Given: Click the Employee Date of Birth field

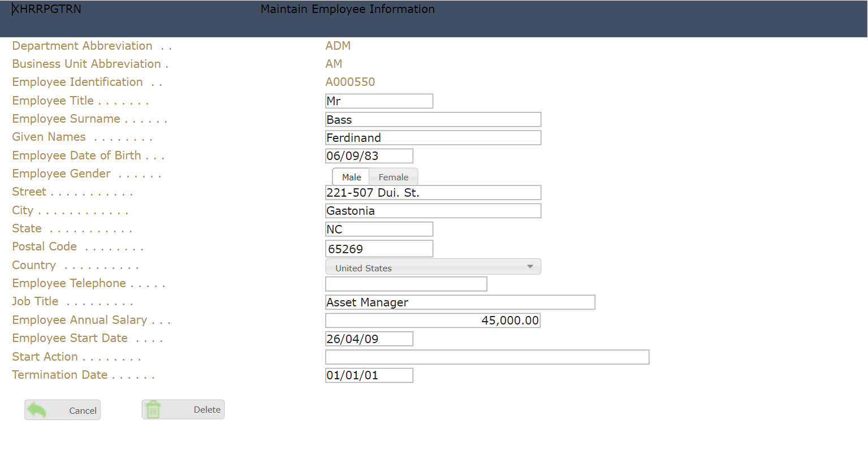Looking at the screenshot, I should (369, 156).
